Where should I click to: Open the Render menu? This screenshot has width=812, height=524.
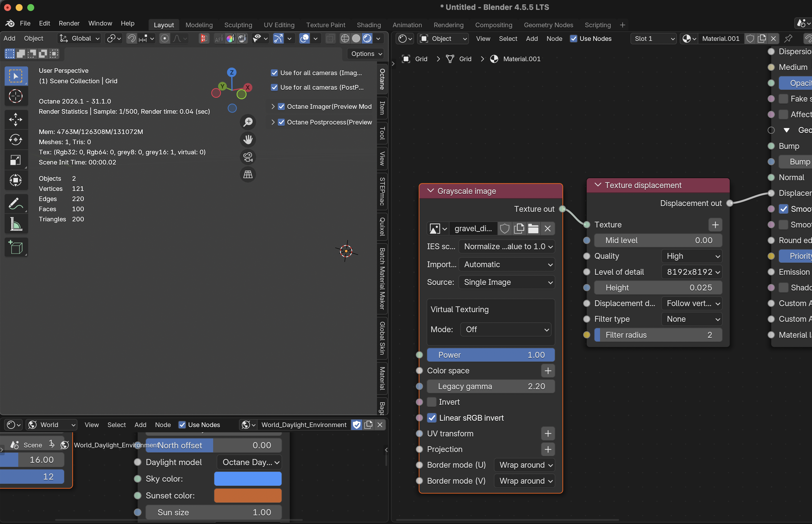tap(69, 23)
